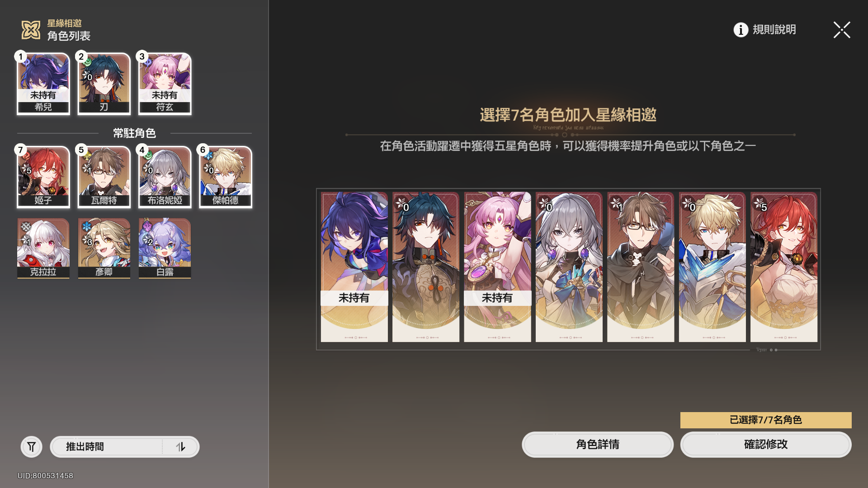Screen dimensions: 868x488
Task: Open the filter funnel icon
Action: click(31, 447)
